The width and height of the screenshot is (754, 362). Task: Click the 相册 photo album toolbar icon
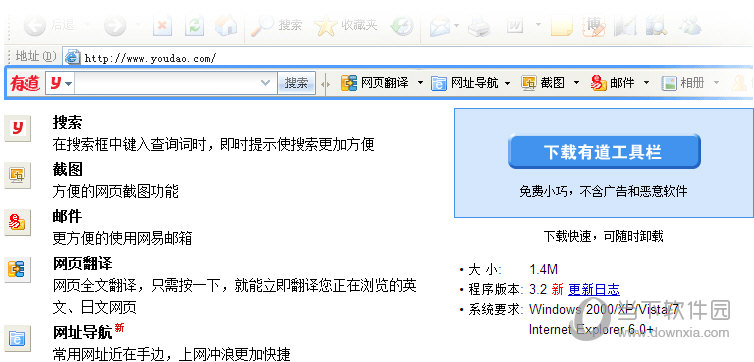click(x=669, y=84)
